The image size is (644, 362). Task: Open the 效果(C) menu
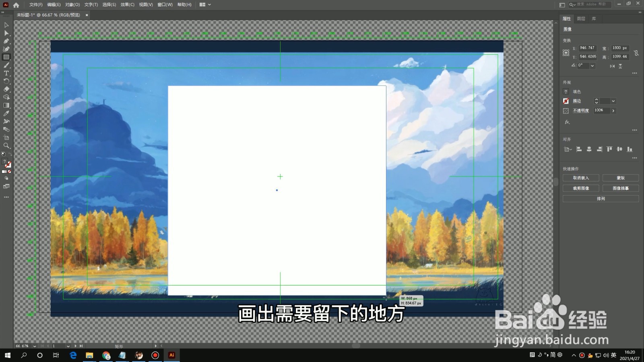[x=128, y=5]
